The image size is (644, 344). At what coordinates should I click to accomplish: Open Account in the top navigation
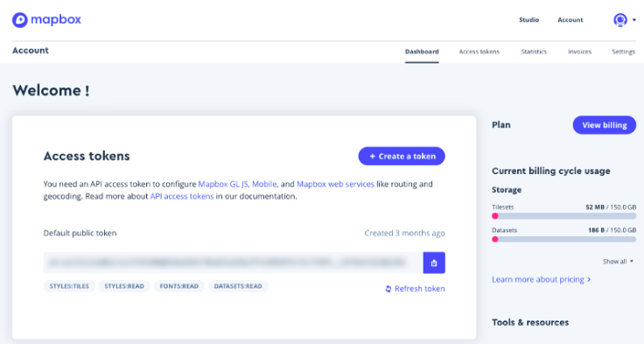[570, 20]
